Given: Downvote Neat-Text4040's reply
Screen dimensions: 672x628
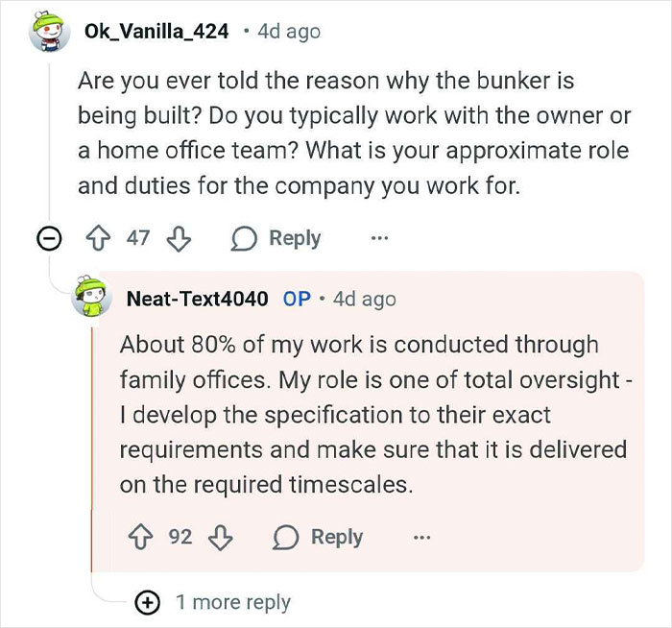Looking at the screenshot, I should pos(220,537).
